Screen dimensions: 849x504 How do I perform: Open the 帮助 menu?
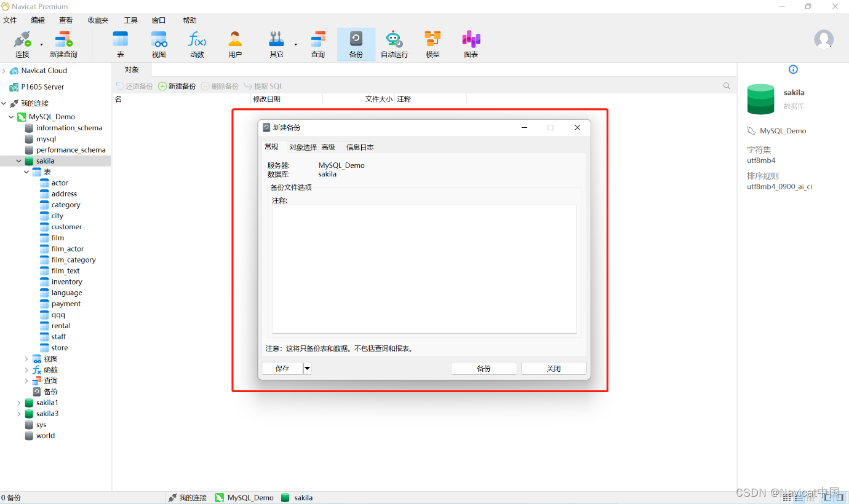click(189, 20)
